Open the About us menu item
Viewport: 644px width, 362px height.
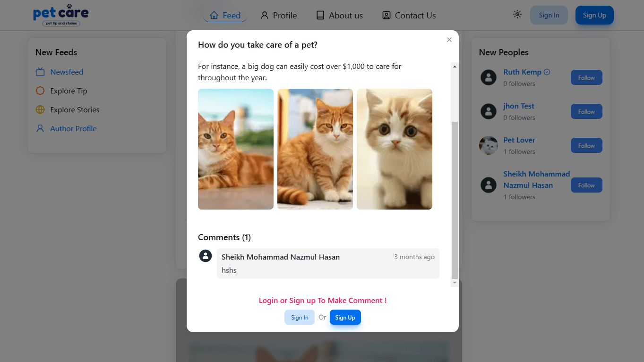coord(339,15)
